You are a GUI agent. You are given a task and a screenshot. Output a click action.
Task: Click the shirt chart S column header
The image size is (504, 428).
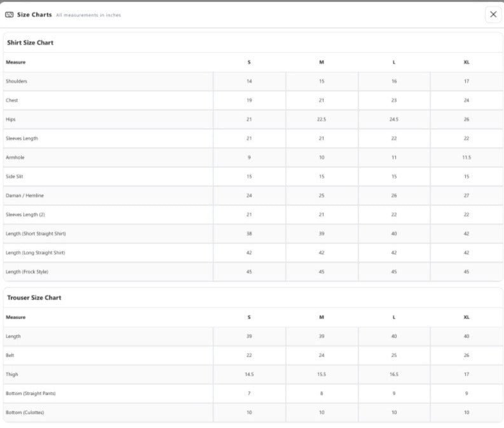[249, 62]
